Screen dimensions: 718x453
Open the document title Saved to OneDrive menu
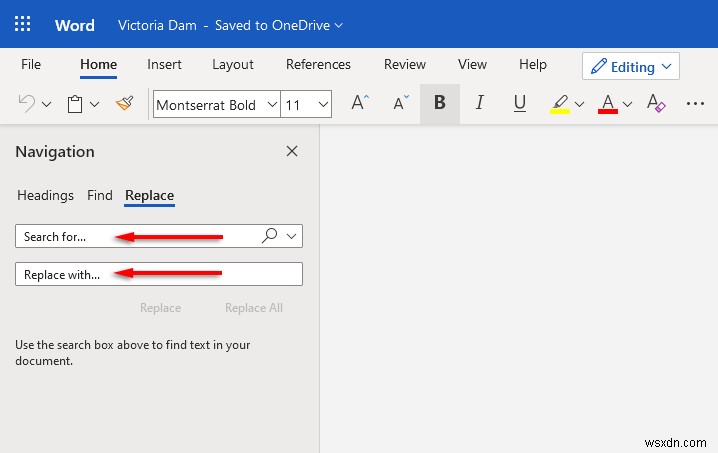click(x=230, y=25)
